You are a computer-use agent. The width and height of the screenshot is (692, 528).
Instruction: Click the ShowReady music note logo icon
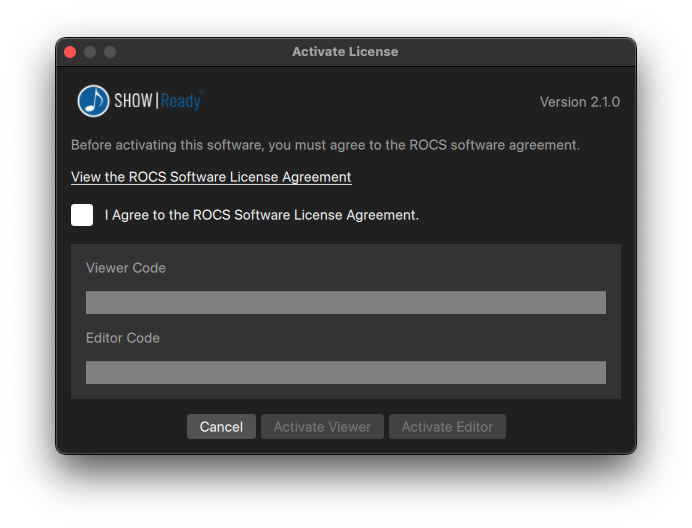pyautogui.click(x=94, y=101)
